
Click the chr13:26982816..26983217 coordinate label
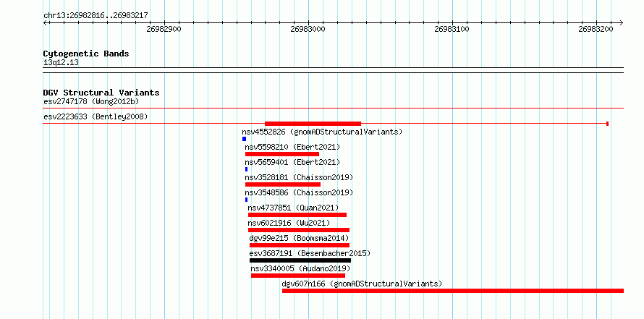(x=96, y=16)
